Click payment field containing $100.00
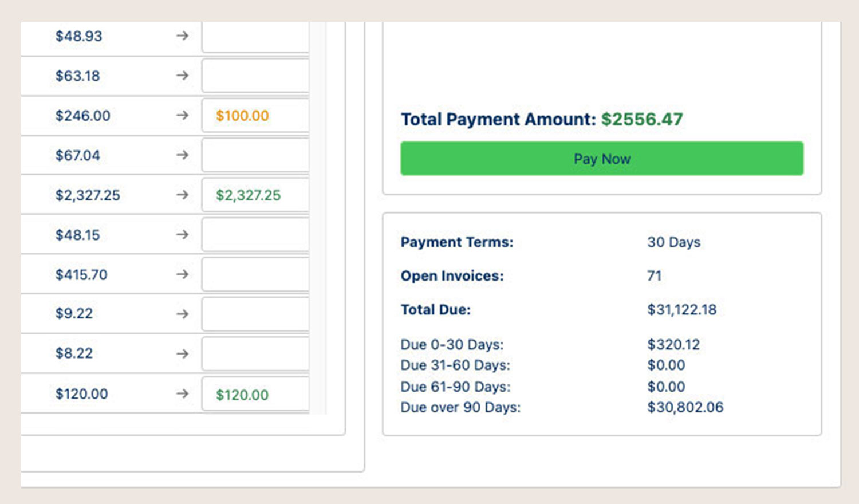The image size is (859, 504). click(x=255, y=116)
